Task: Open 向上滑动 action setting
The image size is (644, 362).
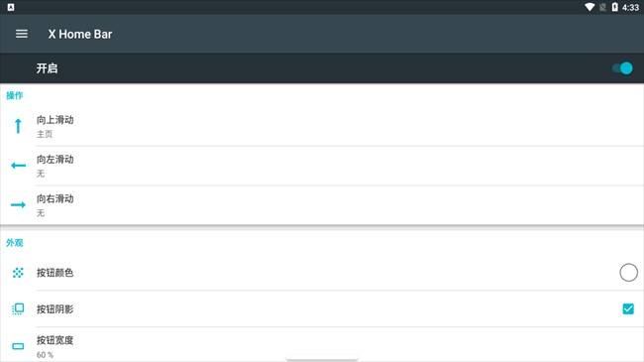Action: [322, 126]
